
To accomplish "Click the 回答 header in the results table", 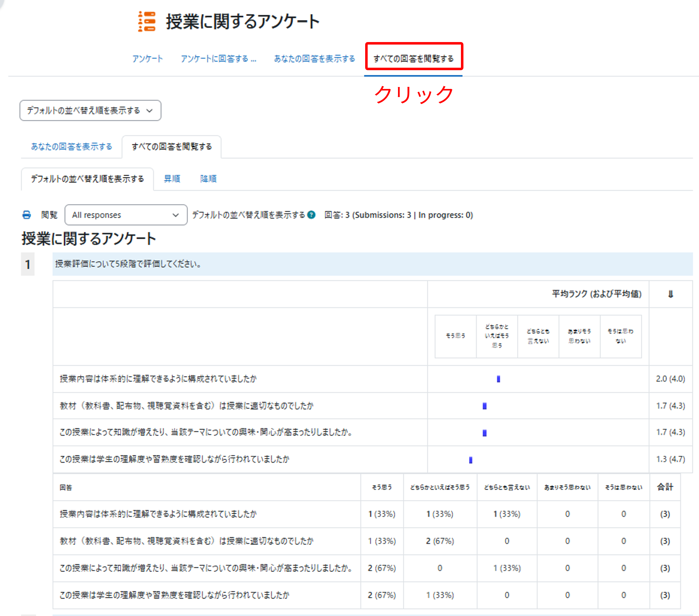I will click(66, 487).
